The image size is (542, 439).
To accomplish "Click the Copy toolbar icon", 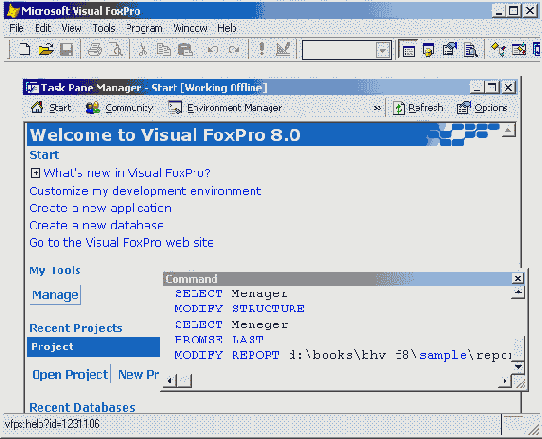I will pos(163,49).
